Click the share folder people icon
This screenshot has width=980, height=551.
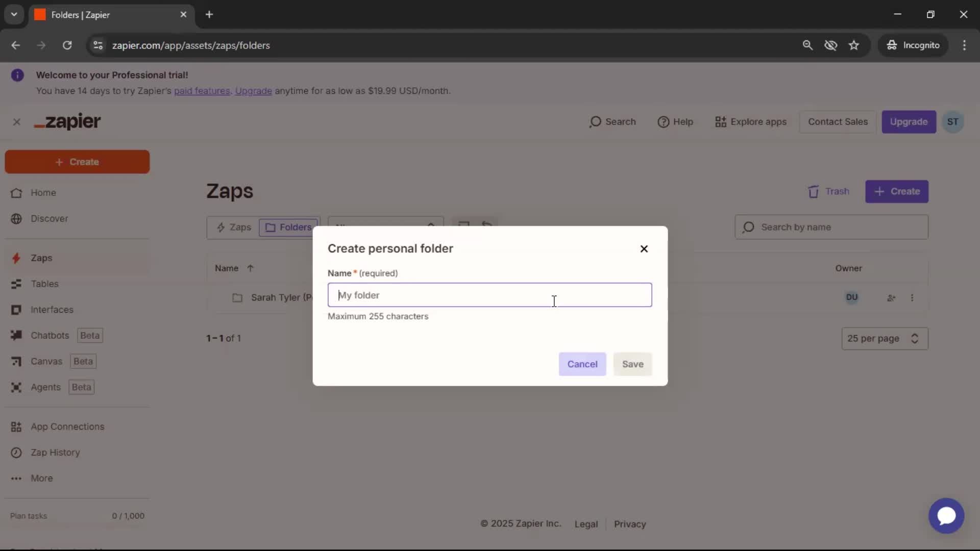pos(891,298)
